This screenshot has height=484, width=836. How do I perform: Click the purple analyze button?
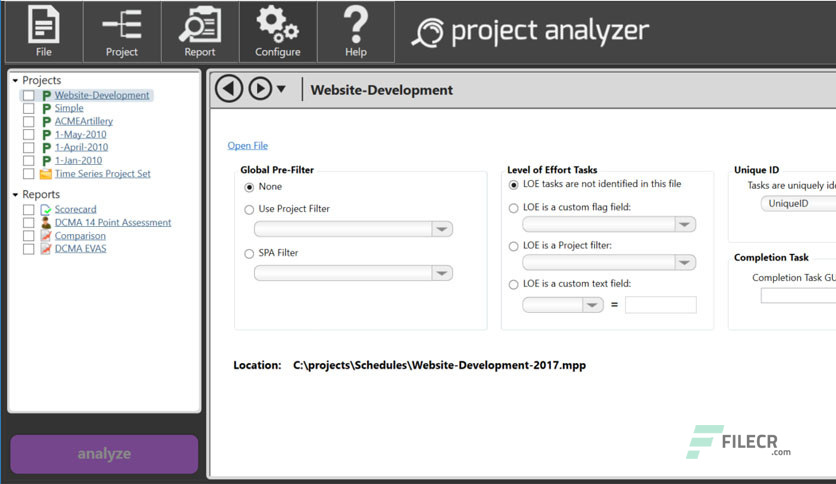click(x=104, y=454)
